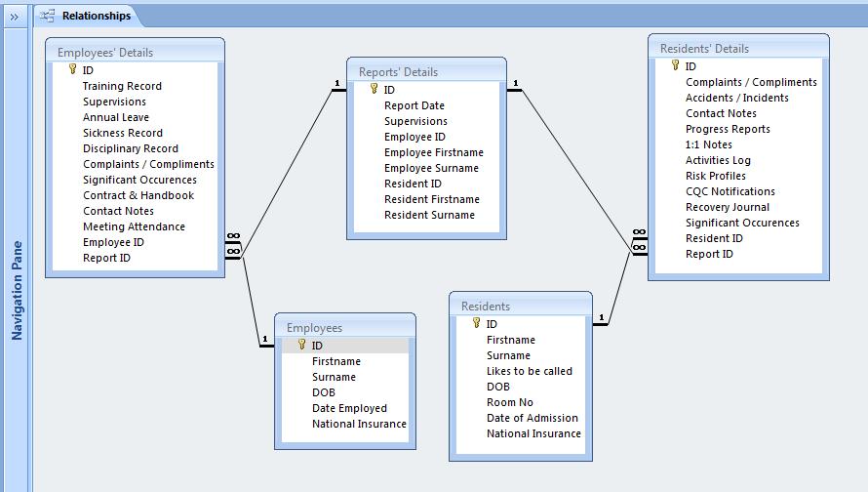Click the Relationships tab icon
Screen dimensions: 868x492
(47, 16)
